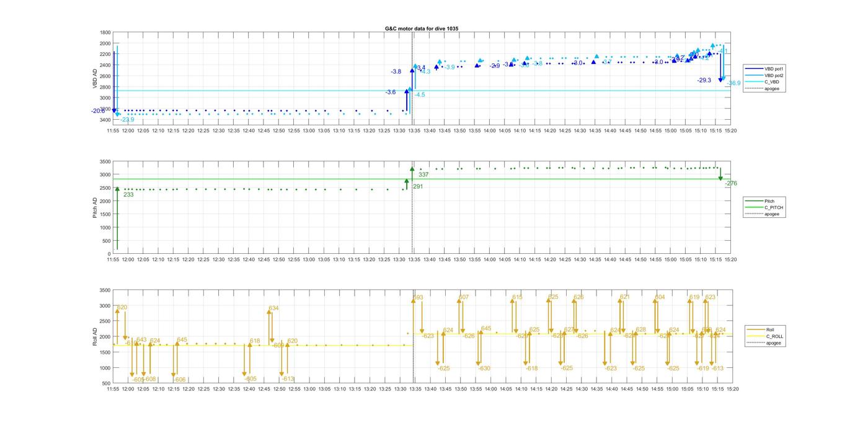Click the '615' roll data label
Image resolution: width=868 pixels, height=430 pixels.
(517, 298)
